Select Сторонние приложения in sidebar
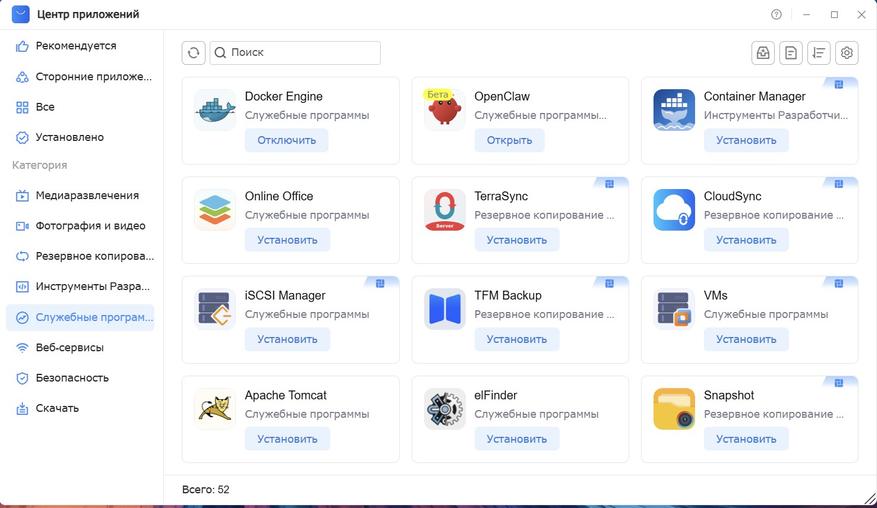The height and width of the screenshot is (508, 877). click(80, 77)
